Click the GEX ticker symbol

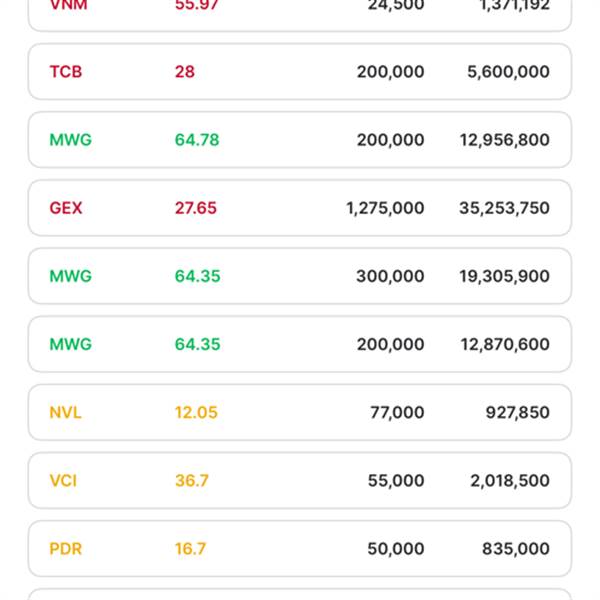(x=66, y=208)
